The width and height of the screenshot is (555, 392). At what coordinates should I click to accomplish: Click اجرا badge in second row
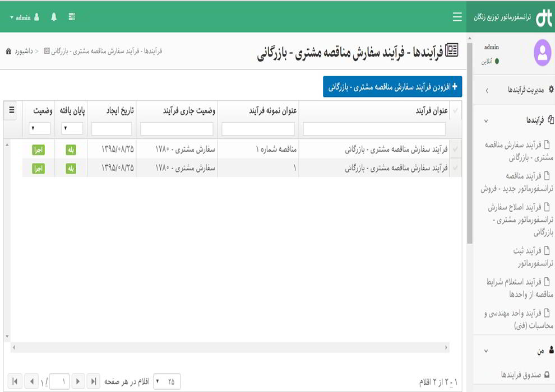pyautogui.click(x=38, y=169)
